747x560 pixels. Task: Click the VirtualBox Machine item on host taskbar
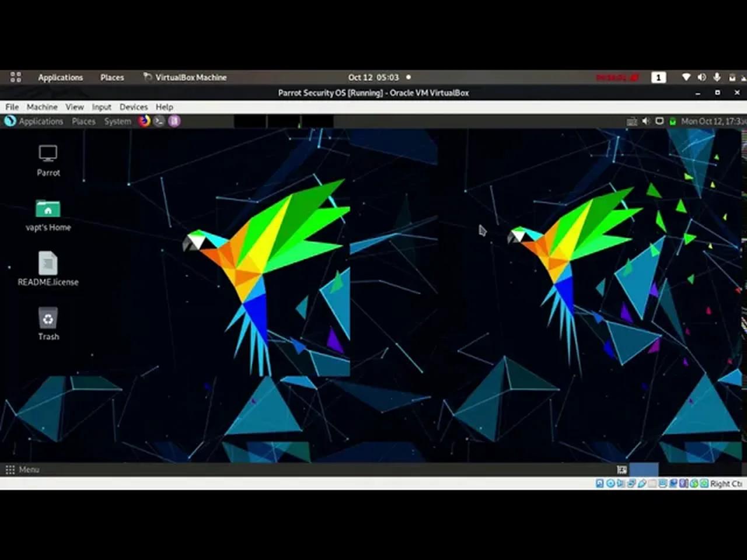coord(191,77)
